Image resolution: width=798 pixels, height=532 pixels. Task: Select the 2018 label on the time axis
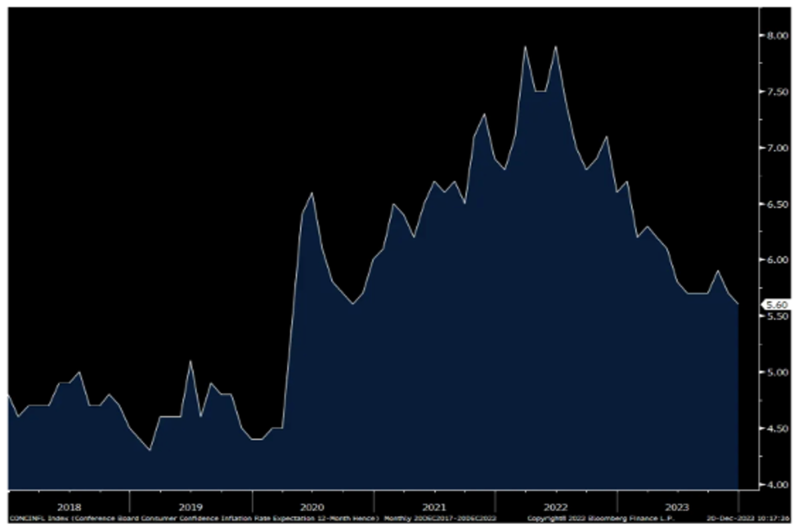(68, 505)
